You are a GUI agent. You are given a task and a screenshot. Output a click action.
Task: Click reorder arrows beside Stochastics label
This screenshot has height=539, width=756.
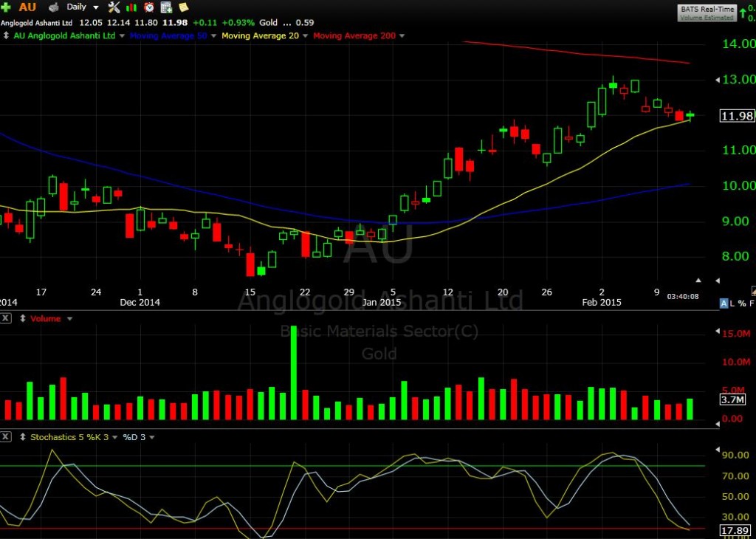point(22,437)
